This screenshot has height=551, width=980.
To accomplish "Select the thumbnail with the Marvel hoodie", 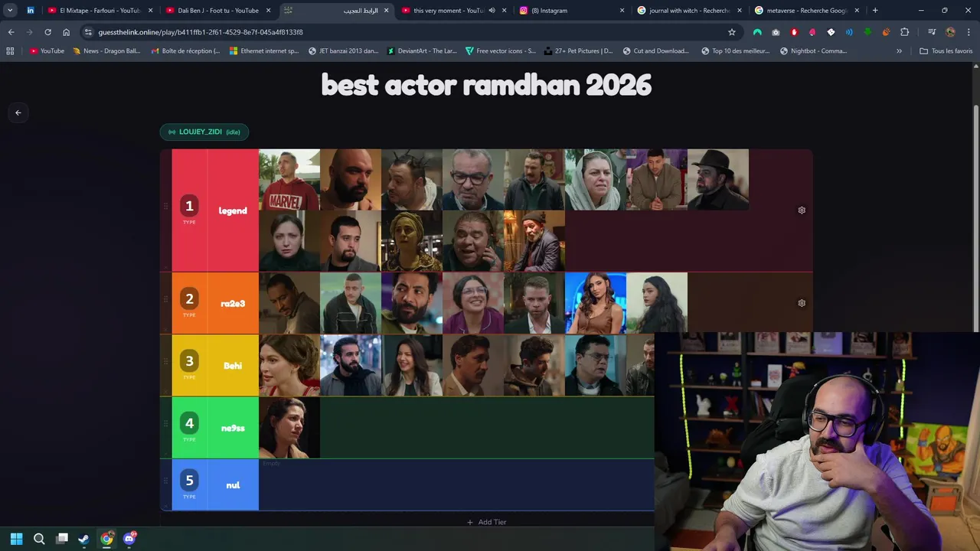I will click(x=289, y=179).
